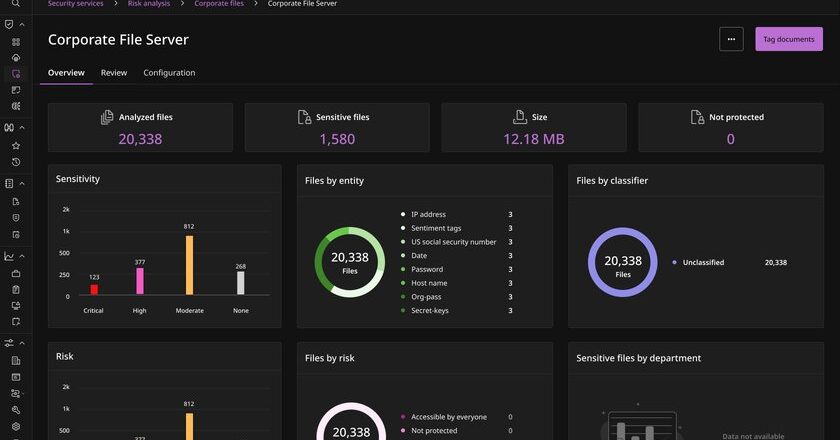Go to Risk analysis breadcrumb
This screenshot has width=840, height=440.
(149, 4)
